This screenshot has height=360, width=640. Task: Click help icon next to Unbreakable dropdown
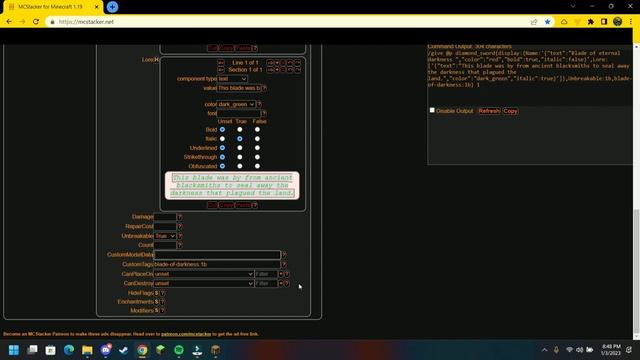pos(180,236)
